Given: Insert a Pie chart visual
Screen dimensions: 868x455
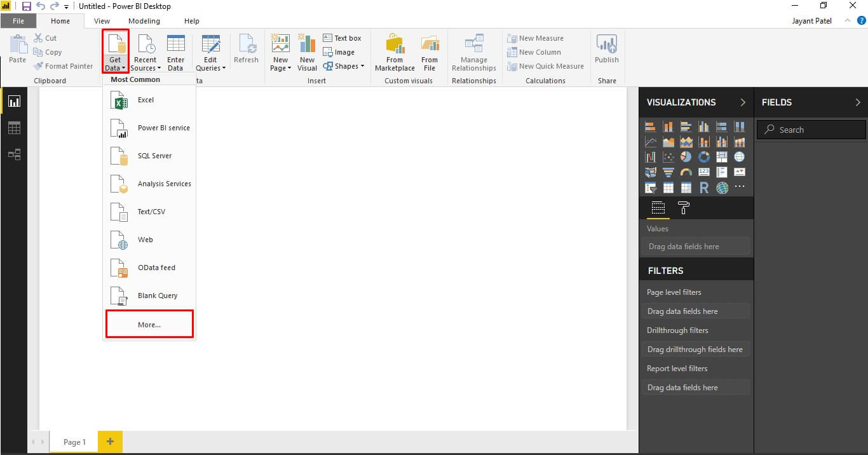Looking at the screenshot, I should [x=686, y=157].
